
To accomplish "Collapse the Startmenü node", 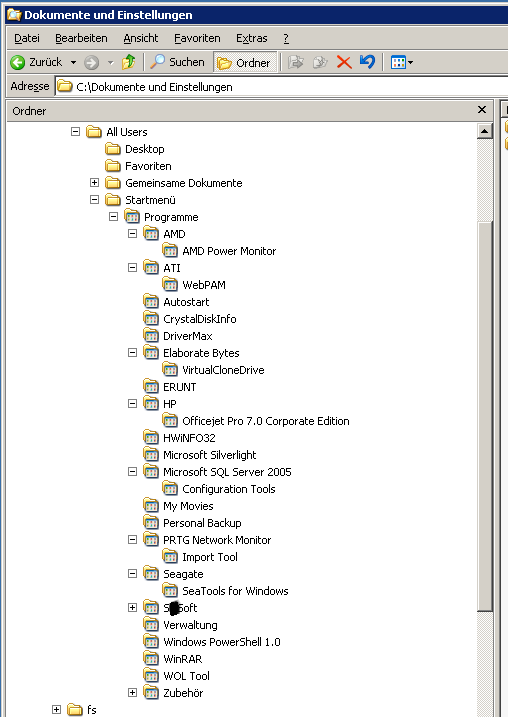I will coord(94,199).
